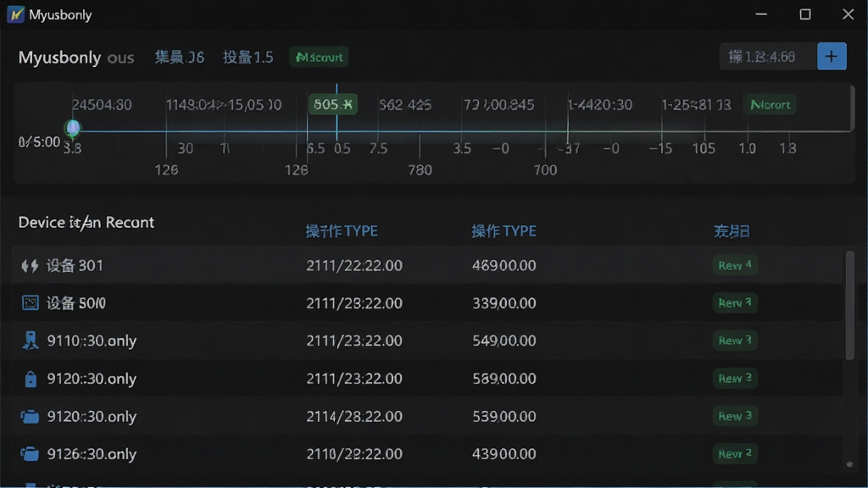868x488 pixels.
Task: Click the New 4 badge in 设备 301 row
Action: click(735, 265)
